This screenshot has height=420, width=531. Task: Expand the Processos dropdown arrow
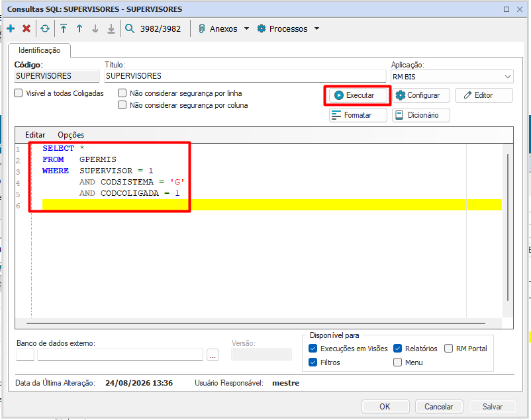pyautogui.click(x=316, y=28)
